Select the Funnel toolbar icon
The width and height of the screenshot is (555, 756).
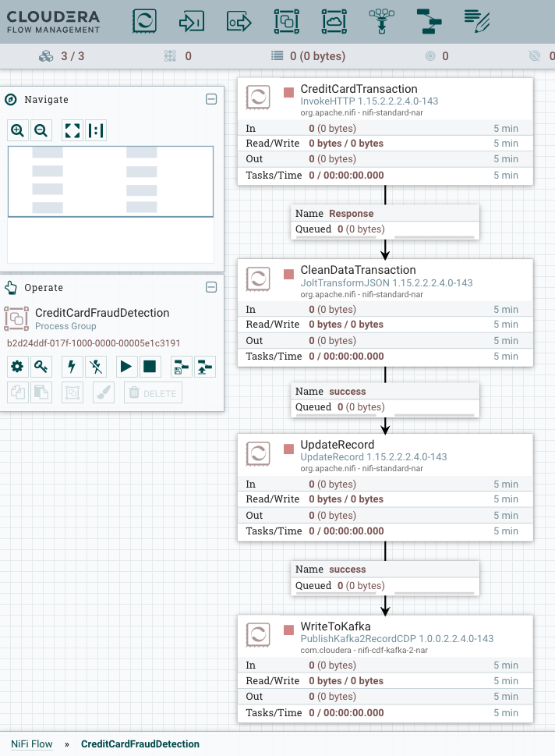[x=382, y=22]
